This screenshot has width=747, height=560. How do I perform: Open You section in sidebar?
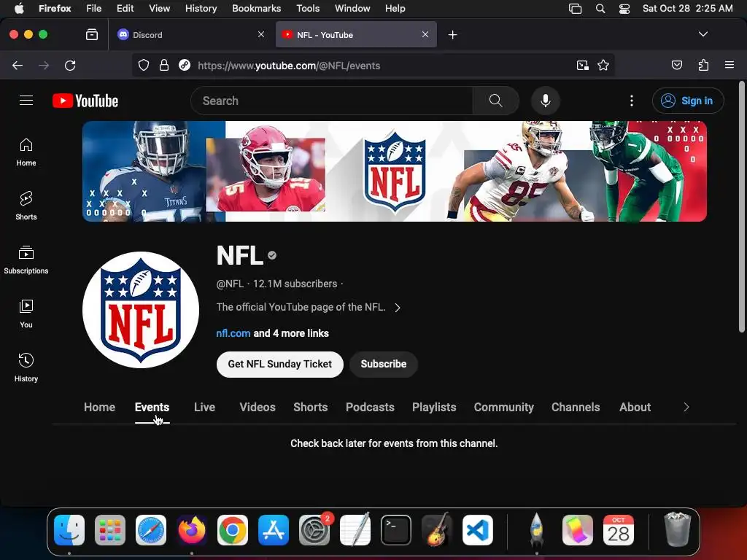coord(26,314)
